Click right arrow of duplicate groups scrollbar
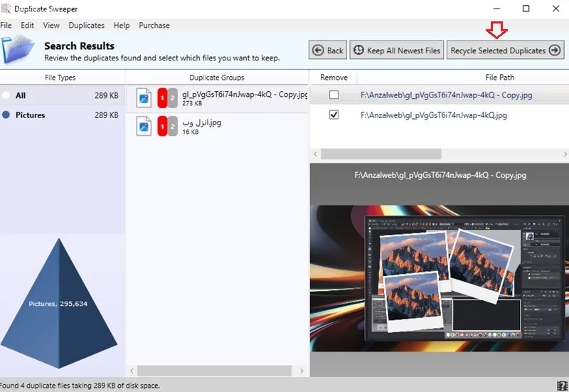Image resolution: width=569 pixels, height=392 pixels. [x=302, y=371]
